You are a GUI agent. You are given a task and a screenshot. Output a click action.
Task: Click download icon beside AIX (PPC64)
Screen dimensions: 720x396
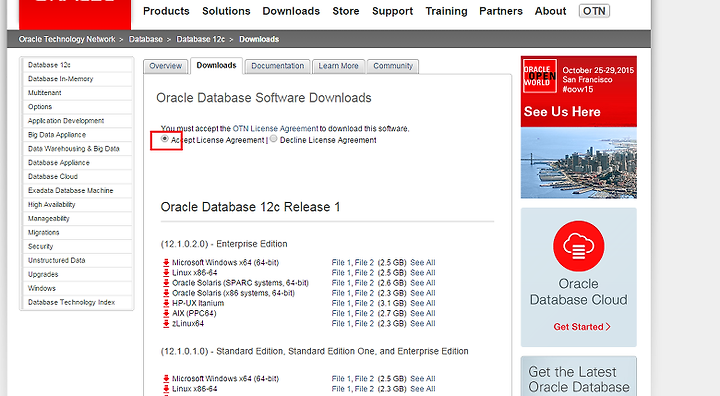pos(166,313)
